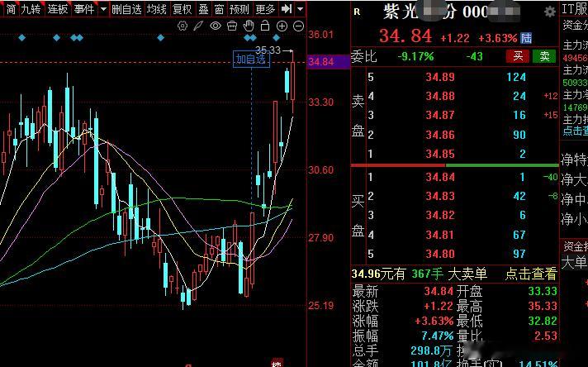Screen dimensions: 588x367
Task: Zoom in with the plus icon
Action: 282,26
